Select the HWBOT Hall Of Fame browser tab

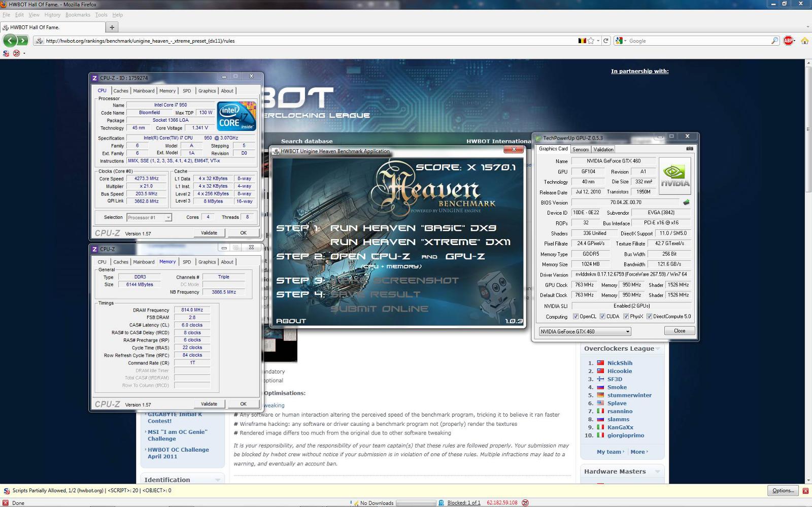53,27
